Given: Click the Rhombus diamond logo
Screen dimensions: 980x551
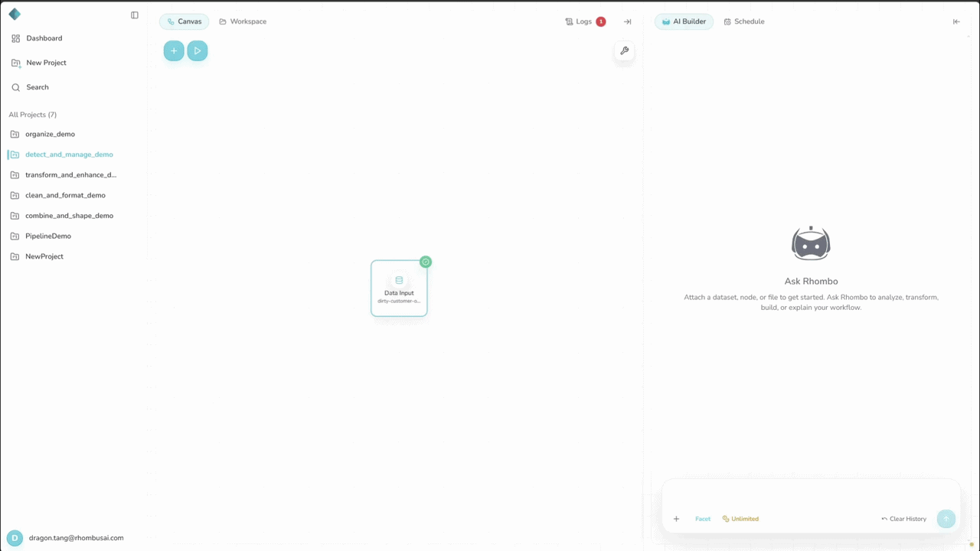Looking at the screenshot, I should pyautogui.click(x=15, y=15).
